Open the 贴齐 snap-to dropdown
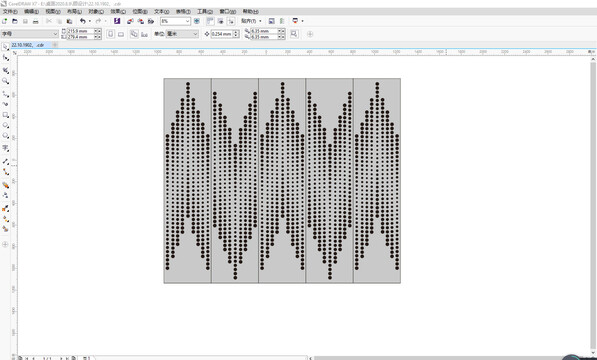597x360 pixels. pos(251,21)
